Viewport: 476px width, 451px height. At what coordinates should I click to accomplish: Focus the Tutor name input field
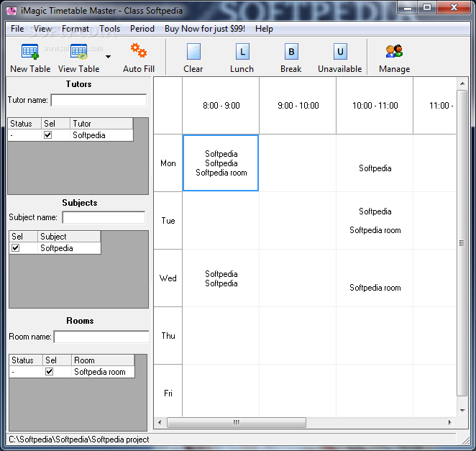[99, 100]
